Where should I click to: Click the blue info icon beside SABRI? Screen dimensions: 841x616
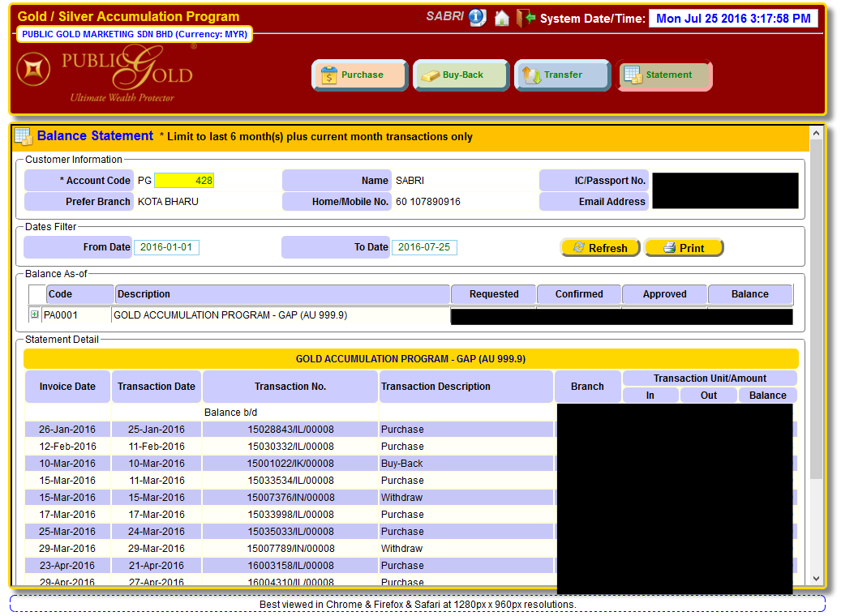(478, 17)
